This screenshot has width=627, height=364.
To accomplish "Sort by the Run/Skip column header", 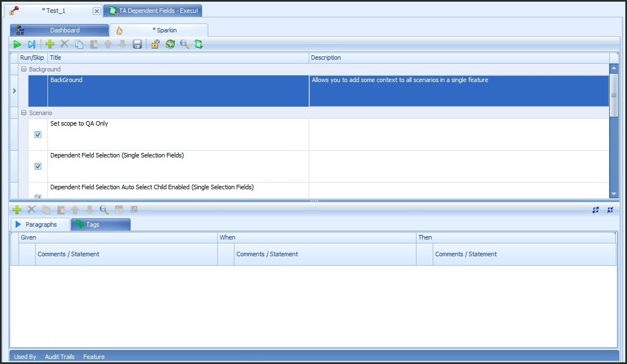I will 33,58.
